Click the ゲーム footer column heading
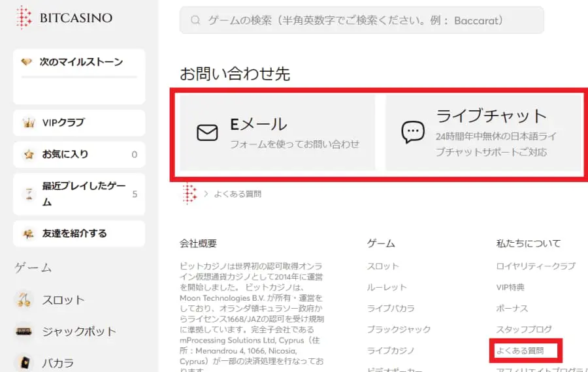The width and height of the screenshot is (588, 372). (x=381, y=243)
